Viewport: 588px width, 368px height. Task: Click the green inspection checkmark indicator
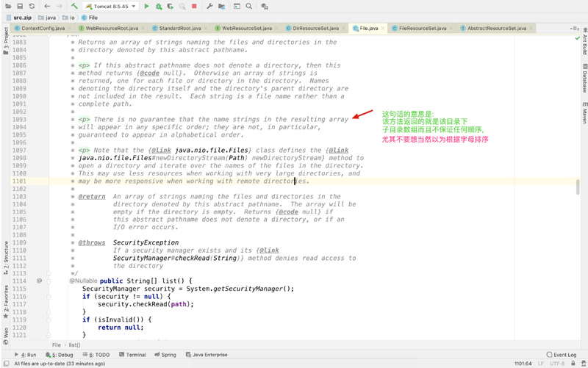click(578, 38)
